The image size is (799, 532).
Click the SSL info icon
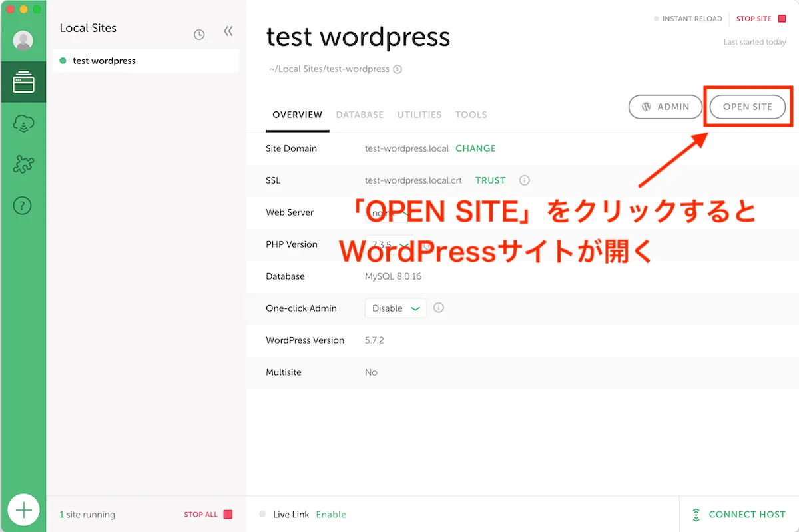point(524,180)
